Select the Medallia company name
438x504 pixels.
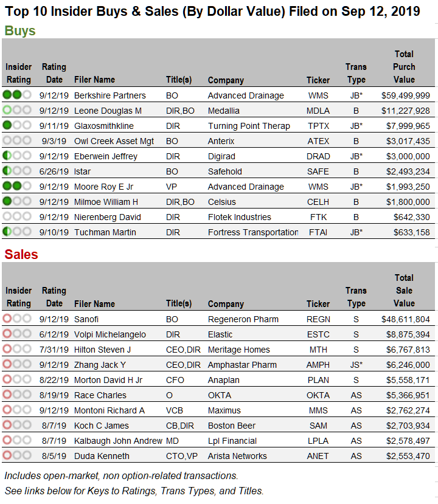[x=223, y=111]
